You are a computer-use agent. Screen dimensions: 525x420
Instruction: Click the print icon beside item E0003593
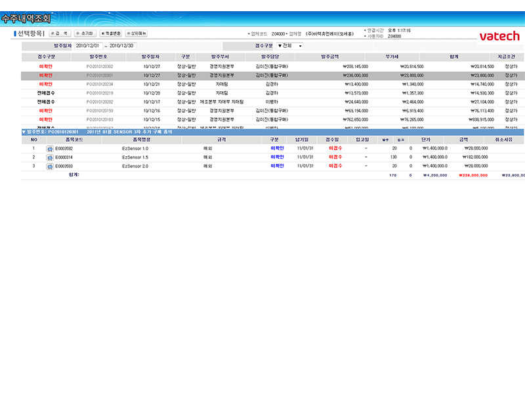pyautogui.click(x=50, y=167)
